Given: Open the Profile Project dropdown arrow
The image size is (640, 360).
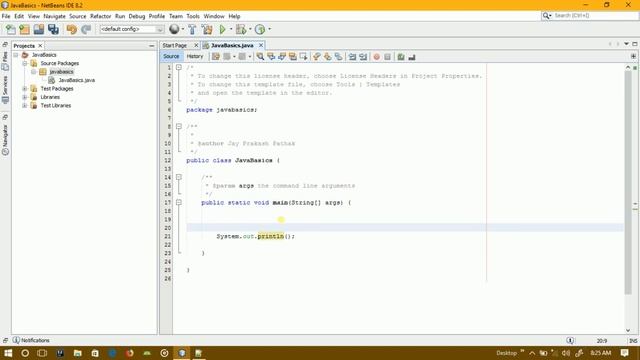Looking at the screenshot, I should point(269,29).
